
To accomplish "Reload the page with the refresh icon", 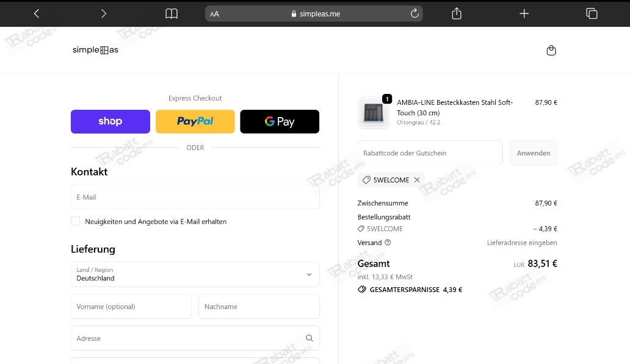I will point(415,13).
